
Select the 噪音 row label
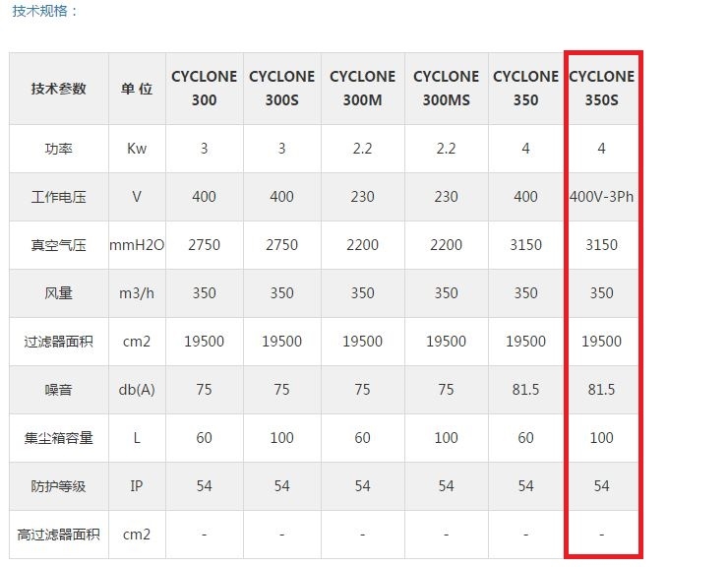58,390
